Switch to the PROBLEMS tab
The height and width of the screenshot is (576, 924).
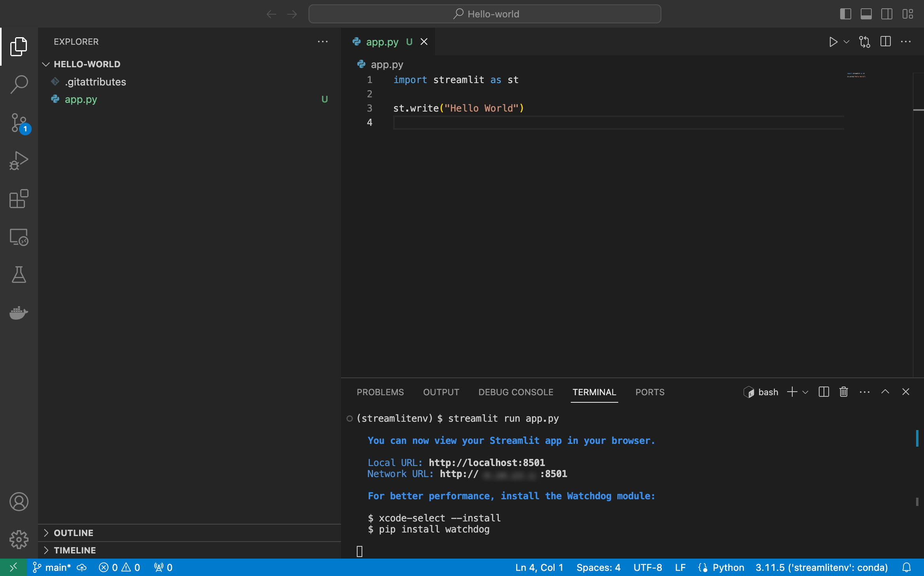click(380, 392)
